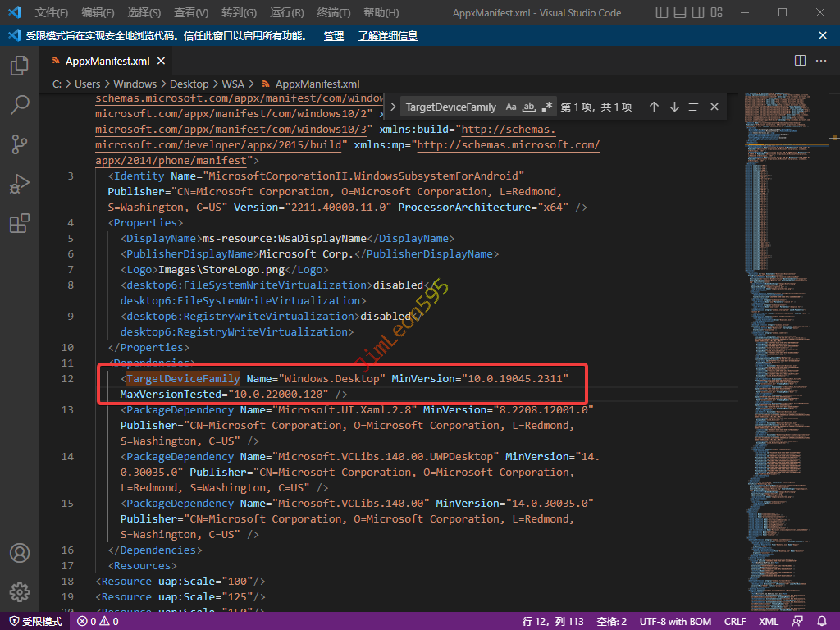Open the editor More Actions ellipsis menu
Image resolution: width=840 pixels, height=630 pixels.
821,61
